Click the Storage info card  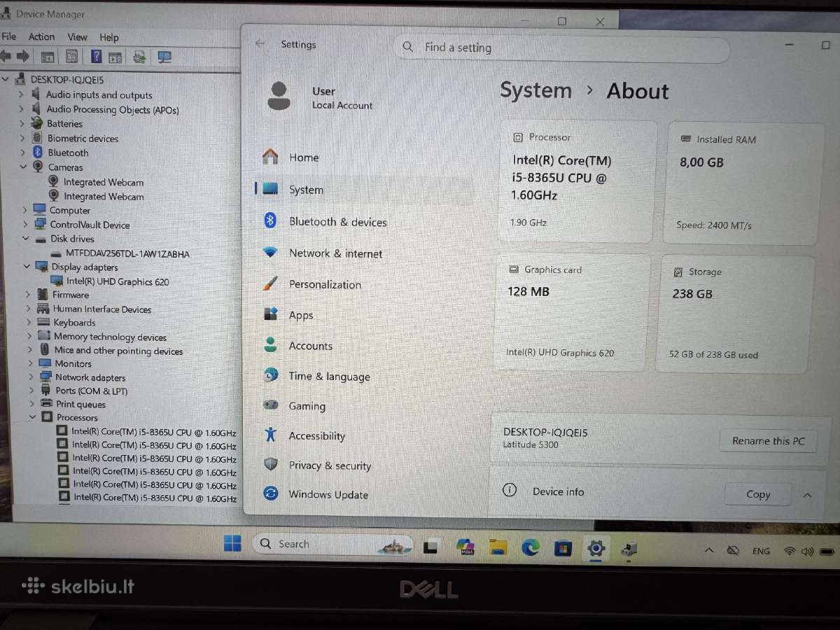point(736,314)
